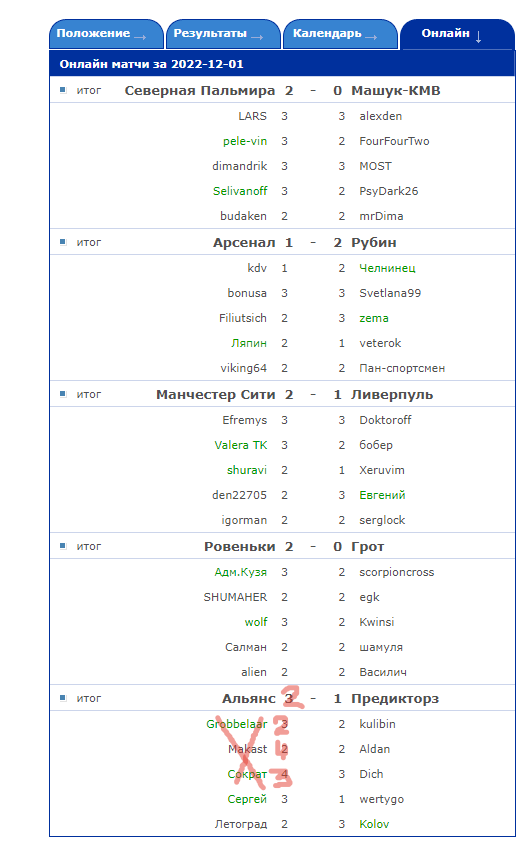The image size is (532, 861).
Task: Click square icon beside Альянс match
Action: tap(63, 698)
